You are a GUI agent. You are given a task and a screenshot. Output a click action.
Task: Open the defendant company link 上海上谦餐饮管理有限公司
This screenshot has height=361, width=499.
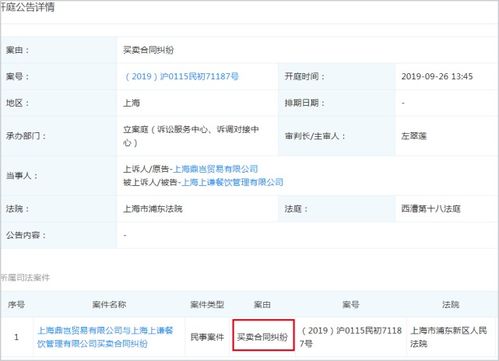pyautogui.click(x=232, y=182)
